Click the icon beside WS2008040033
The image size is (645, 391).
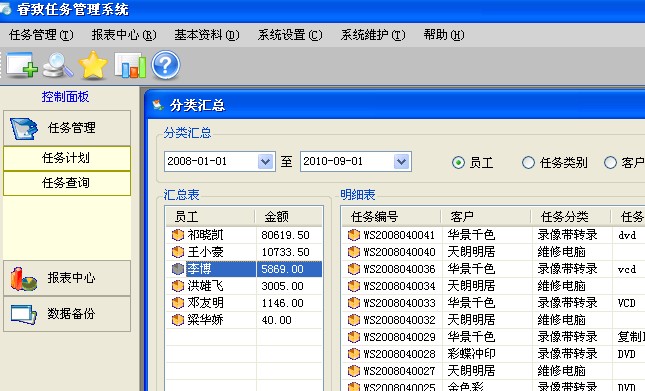(354, 303)
